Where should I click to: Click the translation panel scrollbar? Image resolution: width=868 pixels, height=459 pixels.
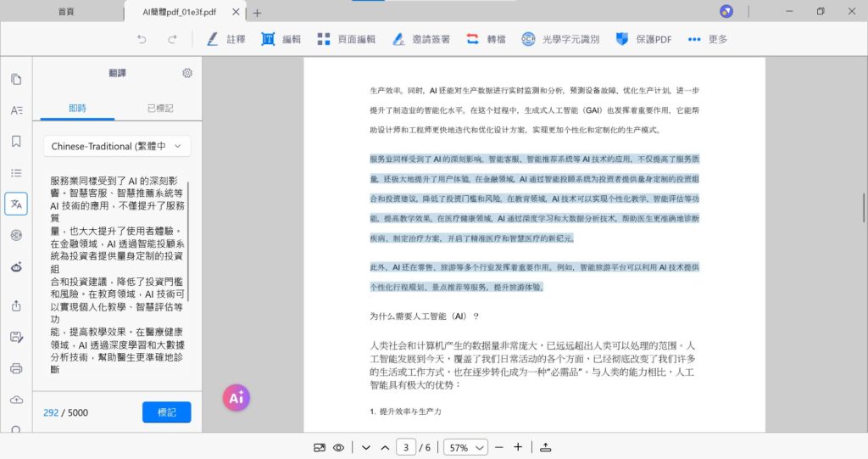point(188,241)
